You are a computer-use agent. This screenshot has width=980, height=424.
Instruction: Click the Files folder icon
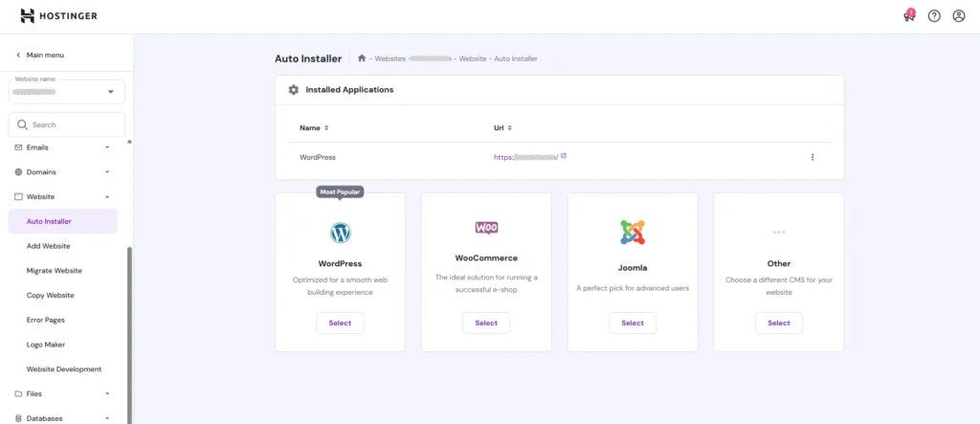(x=18, y=394)
